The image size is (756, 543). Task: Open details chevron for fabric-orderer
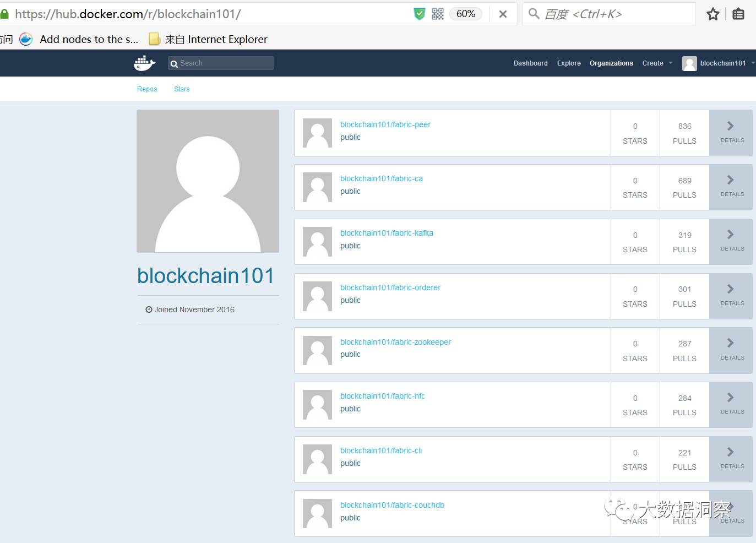tap(731, 289)
